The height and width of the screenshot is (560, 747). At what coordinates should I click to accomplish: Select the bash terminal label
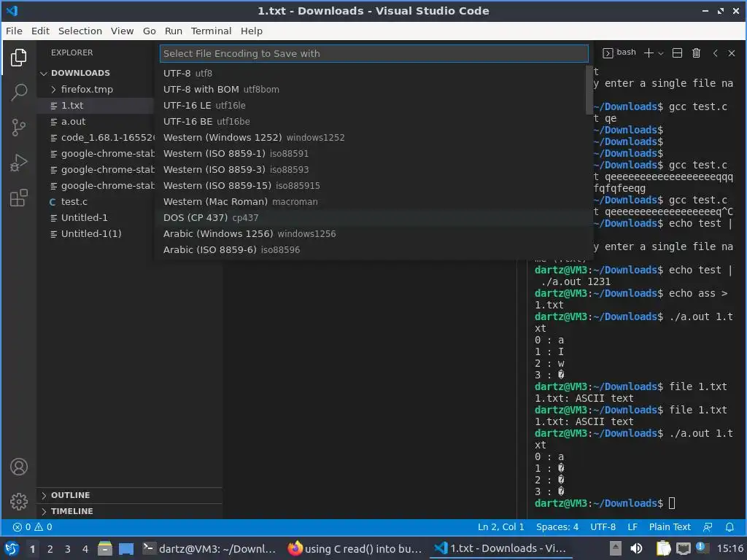coord(619,52)
